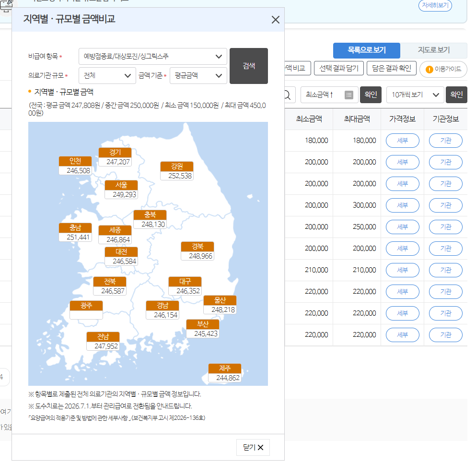Click the 기관정보 column header
The image size is (476, 464).
[446, 119]
